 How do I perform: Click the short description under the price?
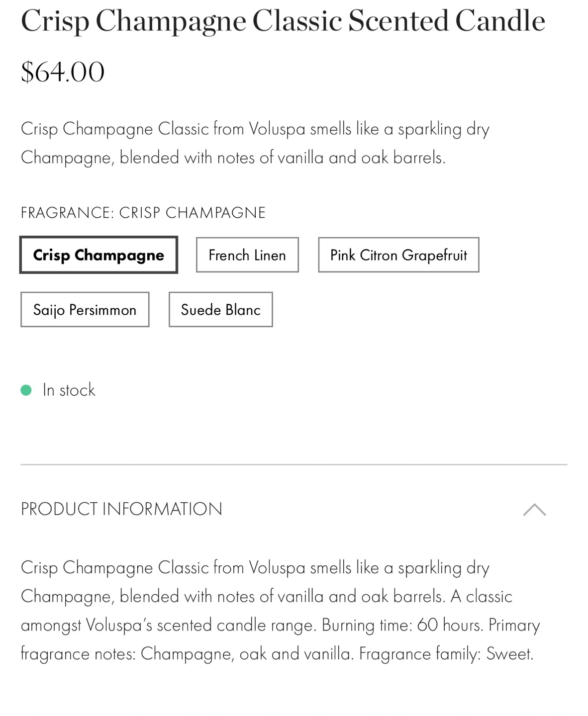(255, 143)
